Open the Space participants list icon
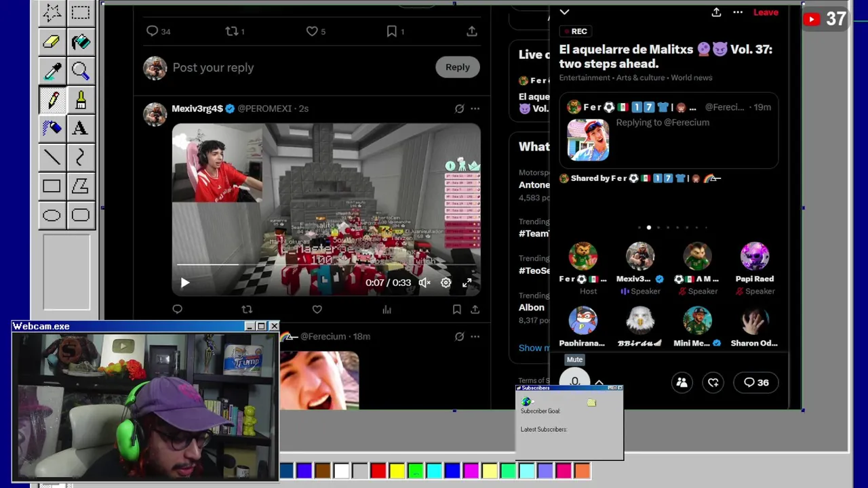The image size is (868, 488). [682, 382]
